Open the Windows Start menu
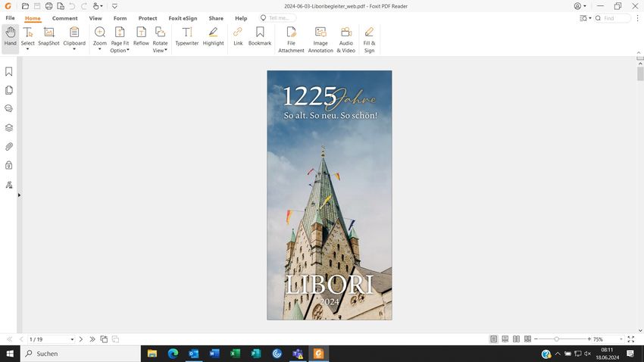The image size is (644, 362). tap(10, 354)
